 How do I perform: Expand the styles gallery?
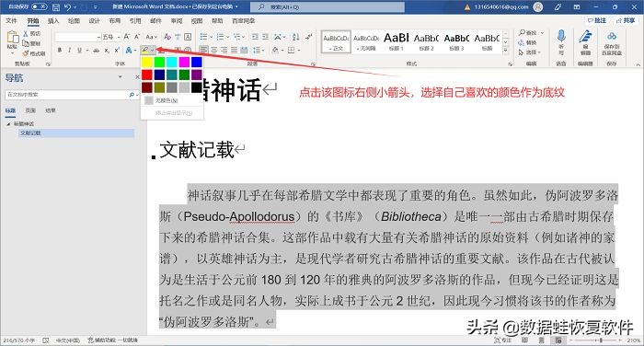click(506, 50)
